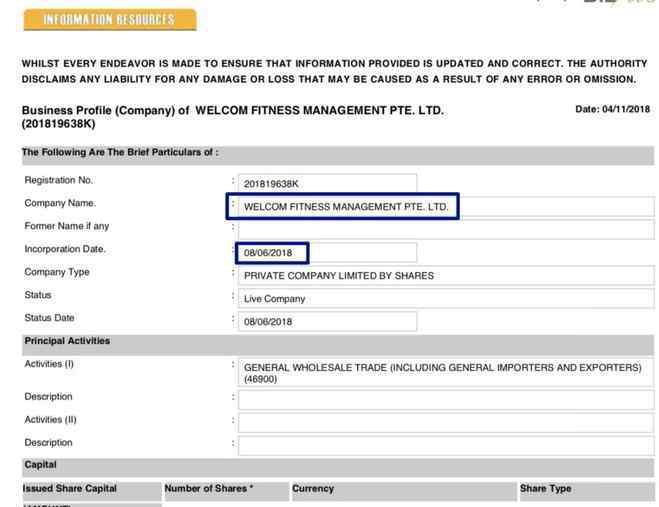Click the 'Status' label
The width and height of the screenshot is (659, 507).
pos(38,295)
